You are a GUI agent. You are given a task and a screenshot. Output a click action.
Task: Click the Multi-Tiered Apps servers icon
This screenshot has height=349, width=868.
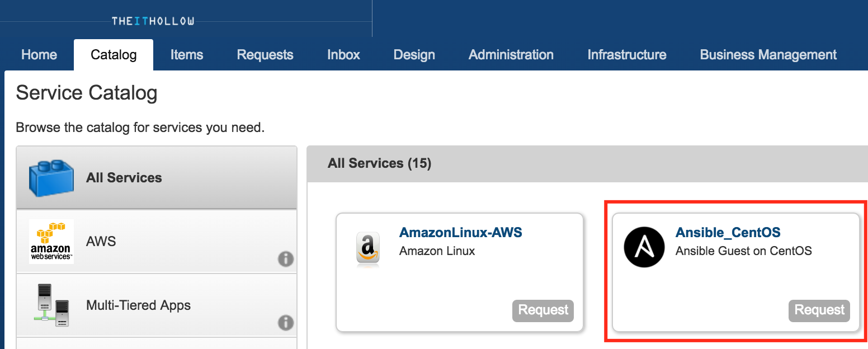tap(51, 305)
